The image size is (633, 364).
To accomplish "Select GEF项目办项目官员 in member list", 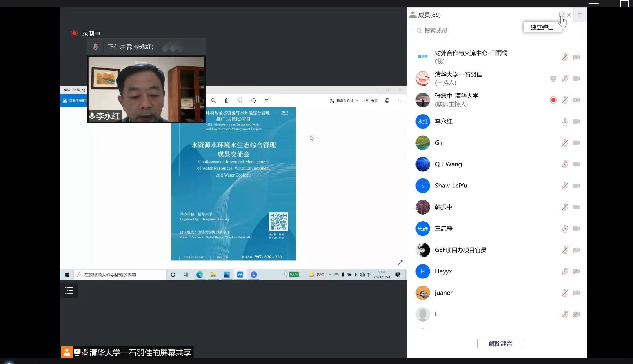I will tap(460, 250).
